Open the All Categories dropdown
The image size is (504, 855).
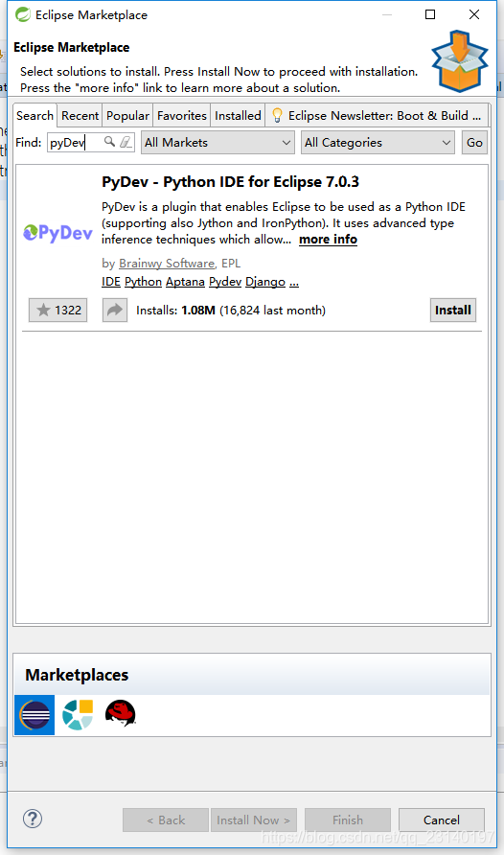coord(378,142)
